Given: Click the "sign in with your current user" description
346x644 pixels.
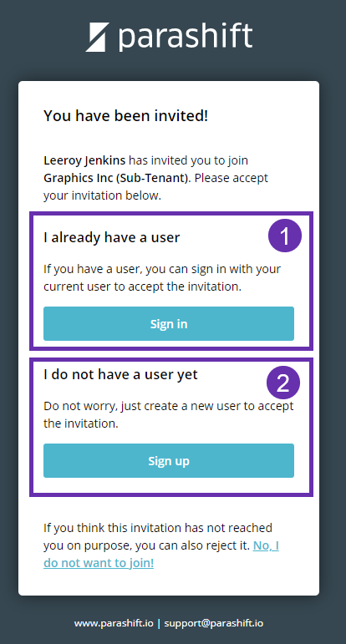Looking at the screenshot, I should [x=162, y=277].
